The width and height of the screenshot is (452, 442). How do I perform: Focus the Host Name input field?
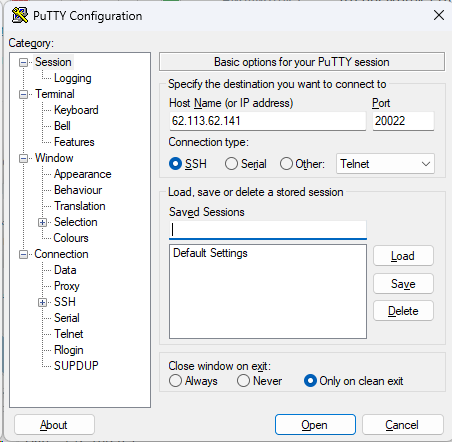(268, 121)
